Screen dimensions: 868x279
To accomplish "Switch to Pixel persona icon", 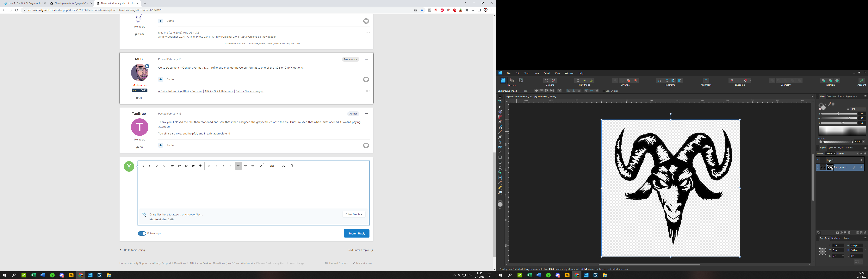I will [512, 81].
